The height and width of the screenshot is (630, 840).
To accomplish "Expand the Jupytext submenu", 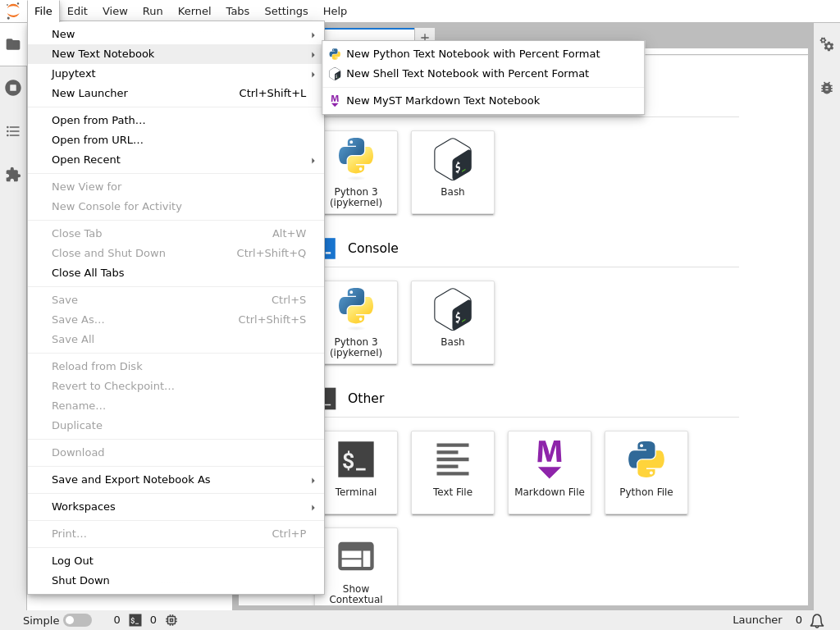I will [176, 74].
